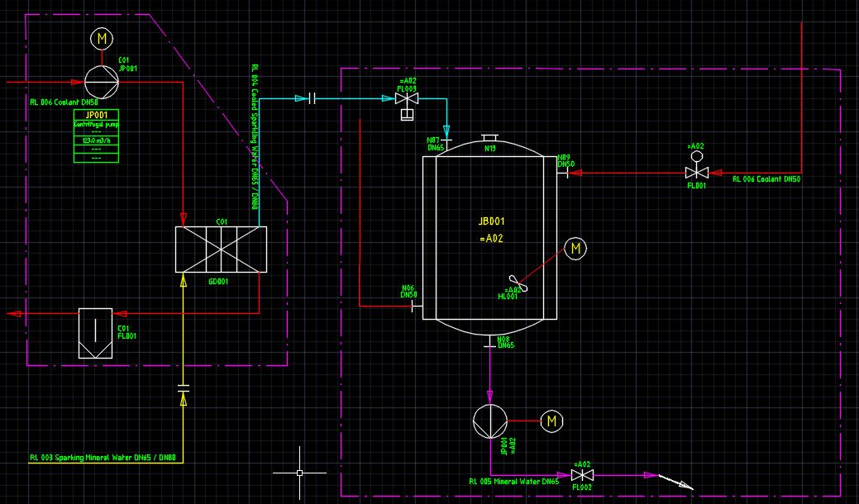Click the crosshair cursor pick box

click(x=298, y=472)
